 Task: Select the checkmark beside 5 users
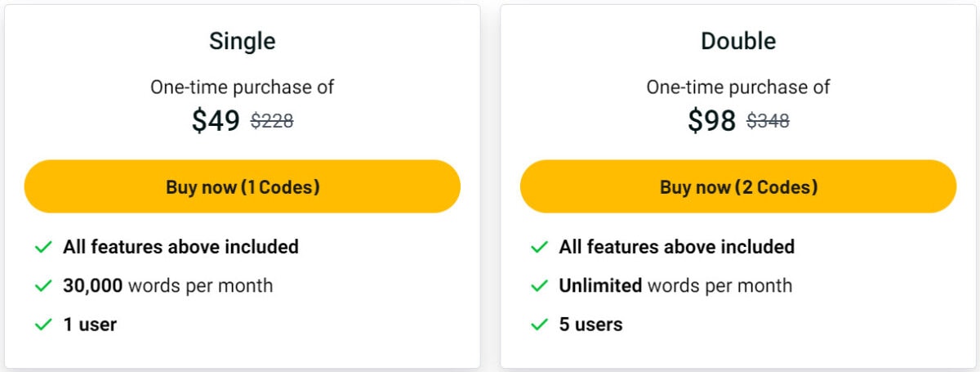[x=539, y=325]
